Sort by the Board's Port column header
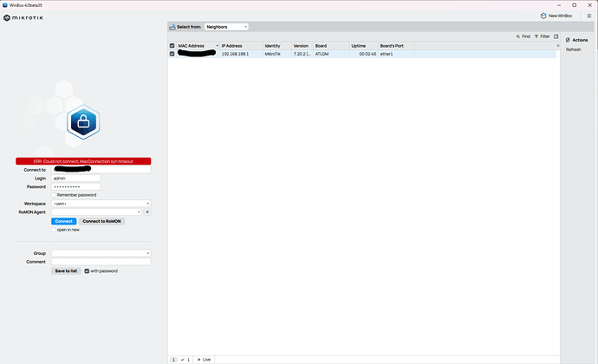The height and width of the screenshot is (364, 598). pyautogui.click(x=396, y=46)
